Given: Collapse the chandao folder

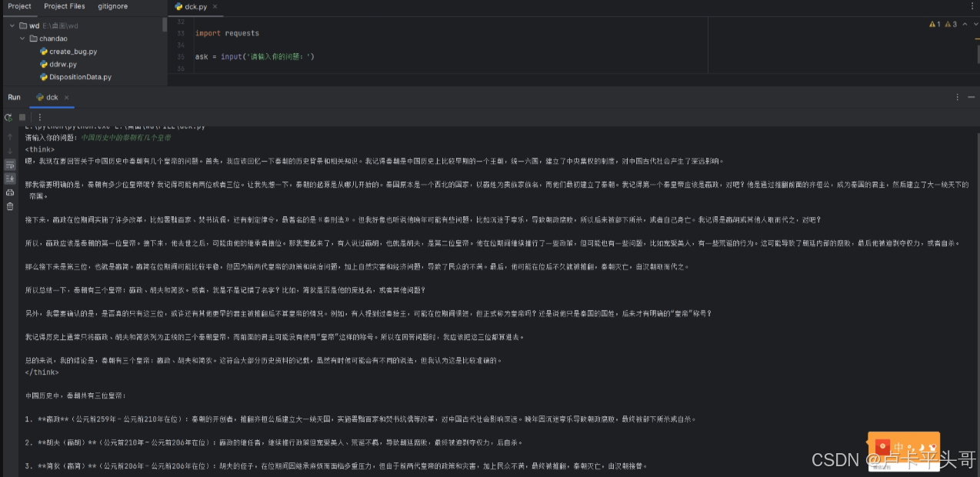Looking at the screenshot, I should (22, 38).
